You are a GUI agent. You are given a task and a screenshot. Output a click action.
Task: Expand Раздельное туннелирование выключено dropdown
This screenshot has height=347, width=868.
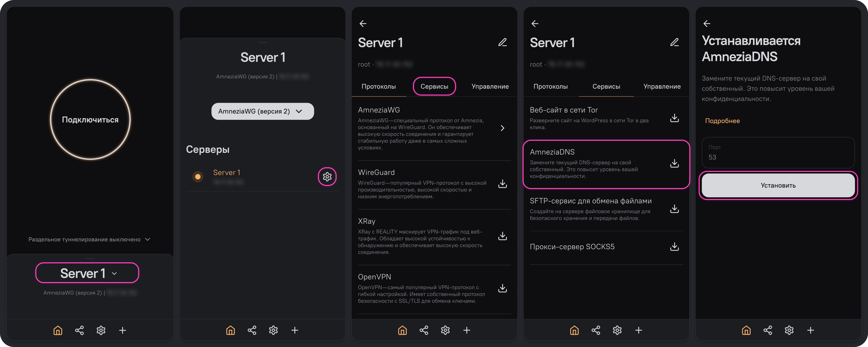coord(89,239)
